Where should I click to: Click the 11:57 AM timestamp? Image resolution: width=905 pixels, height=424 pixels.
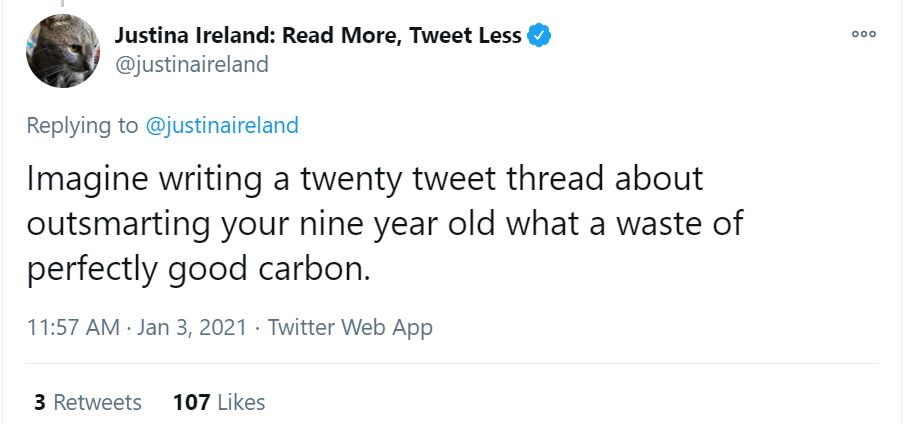click(74, 327)
